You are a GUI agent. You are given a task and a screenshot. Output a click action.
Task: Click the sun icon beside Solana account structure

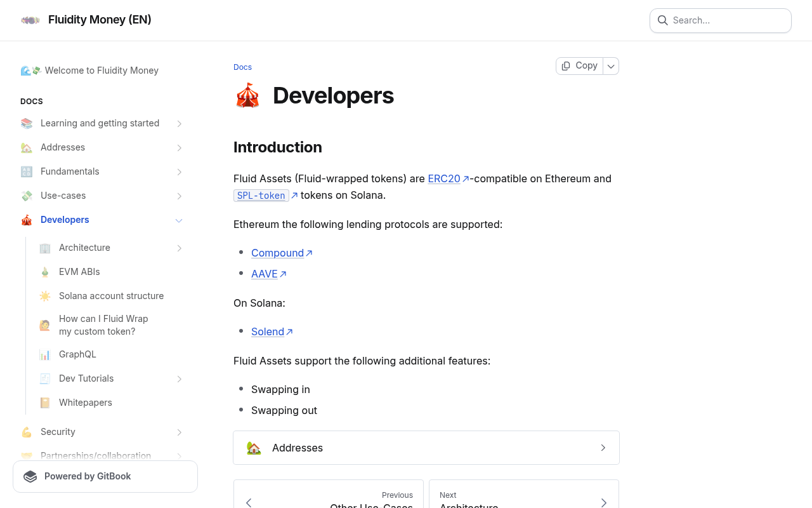[45, 296]
